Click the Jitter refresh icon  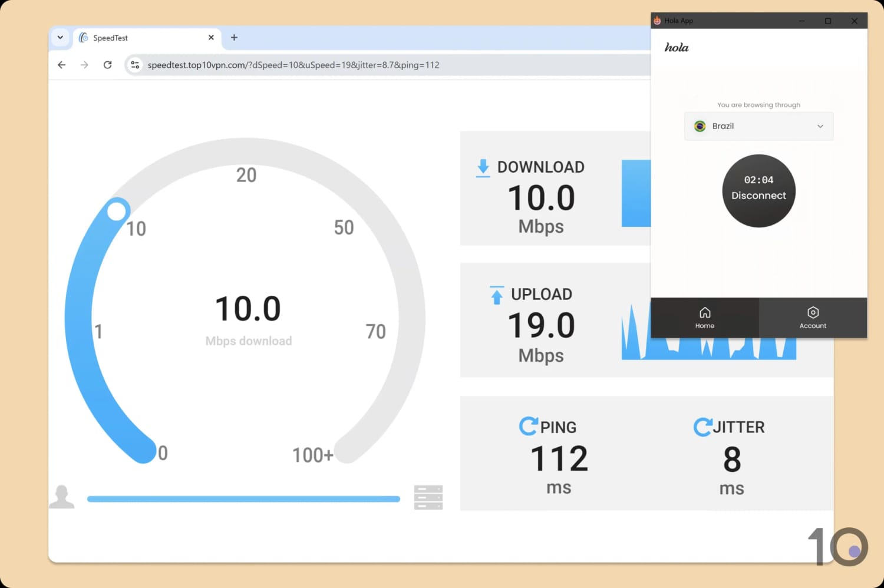point(702,427)
